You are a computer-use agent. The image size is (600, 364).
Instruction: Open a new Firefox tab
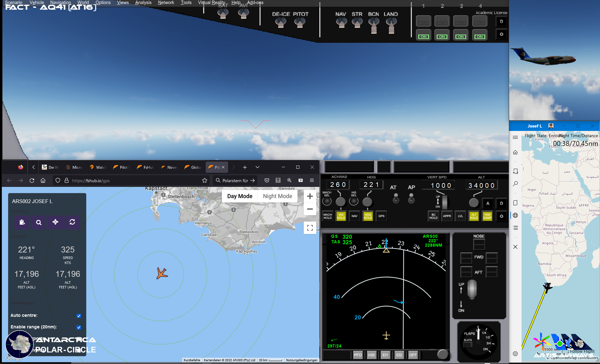coord(245,167)
